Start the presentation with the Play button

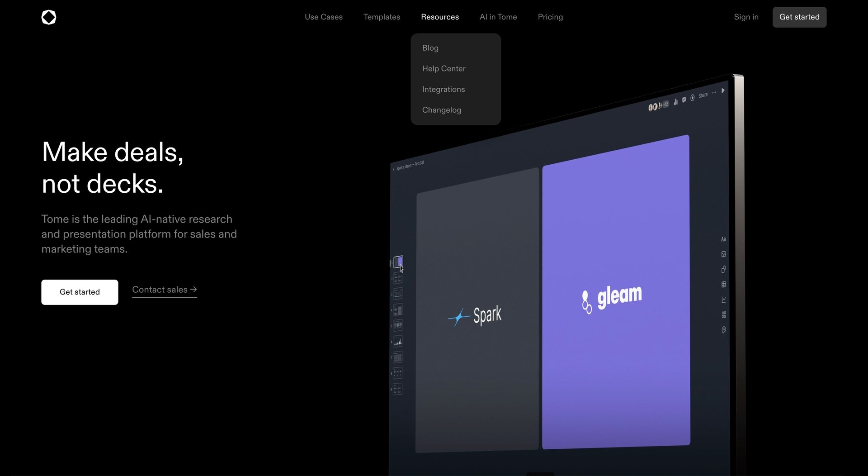tap(723, 90)
